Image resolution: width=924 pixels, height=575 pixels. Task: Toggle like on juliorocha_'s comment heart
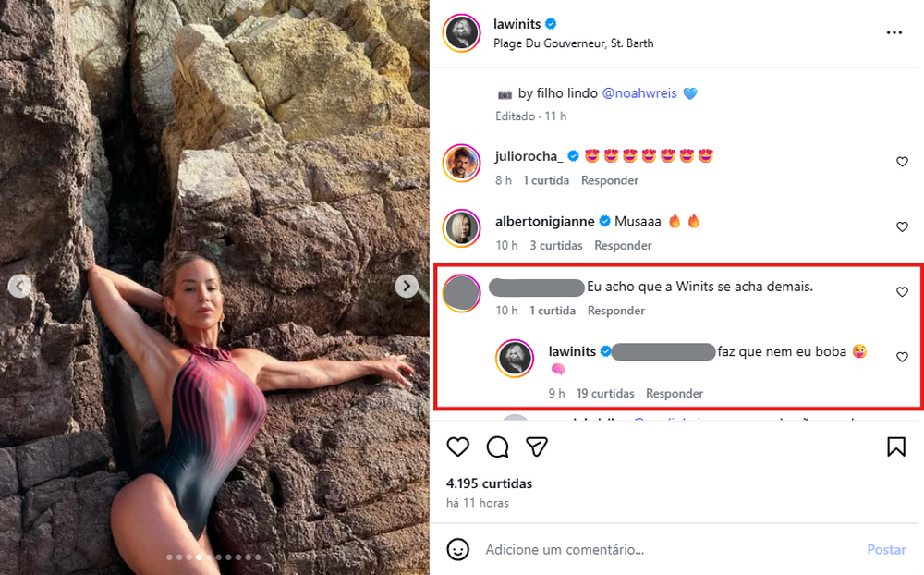pyautogui.click(x=902, y=161)
